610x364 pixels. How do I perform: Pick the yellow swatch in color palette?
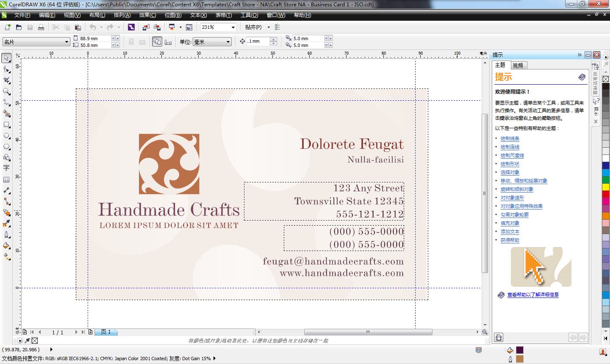606,187
